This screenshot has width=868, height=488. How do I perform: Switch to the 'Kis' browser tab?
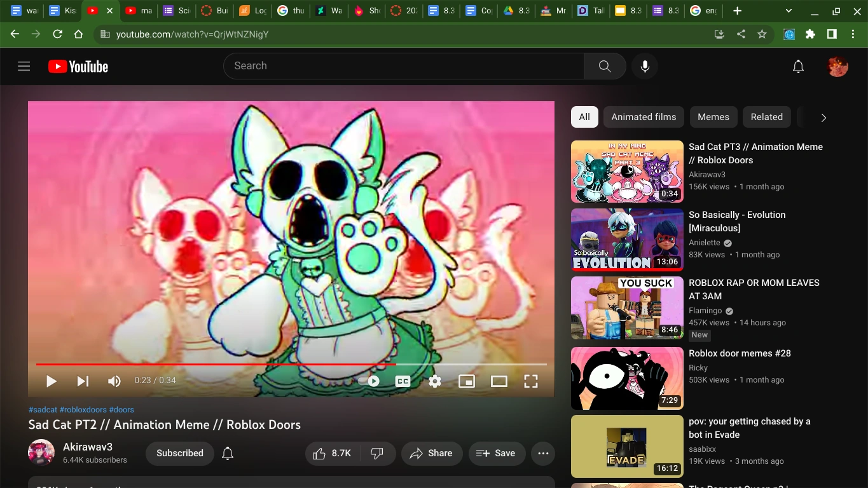pyautogui.click(x=62, y=11)
